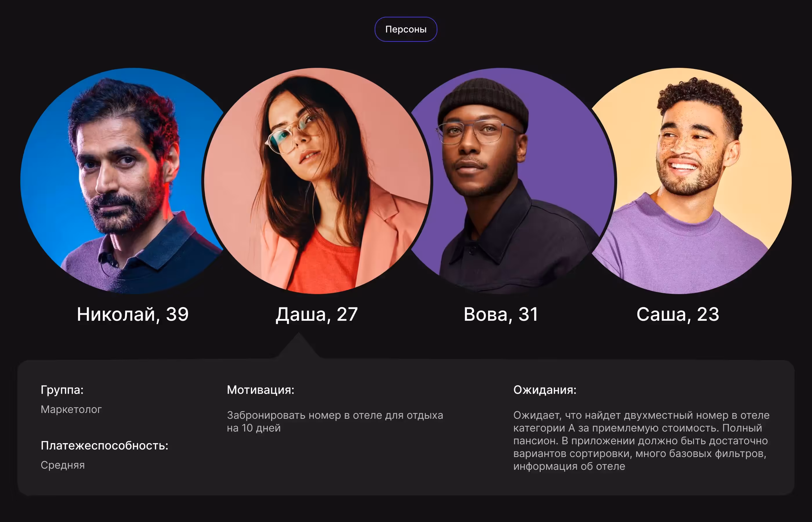The height and width of the screenshot is (522, 812).
Task: Click the glasses on Даша's photo
Action: tap(294, 132)
